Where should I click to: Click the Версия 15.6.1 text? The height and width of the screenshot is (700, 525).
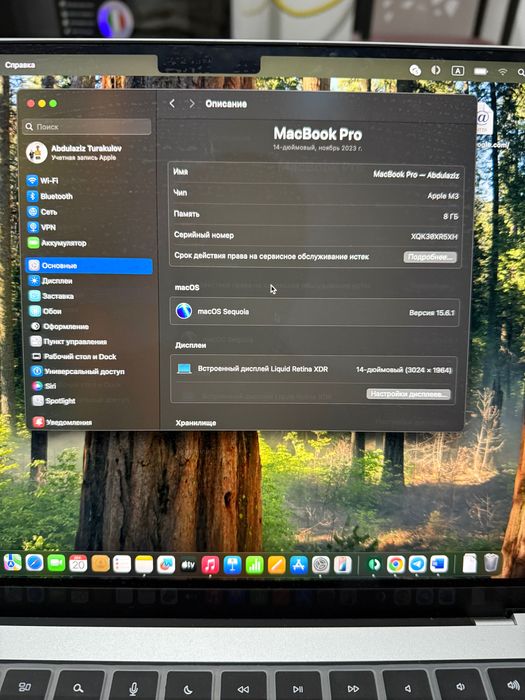tap(432, 313)
